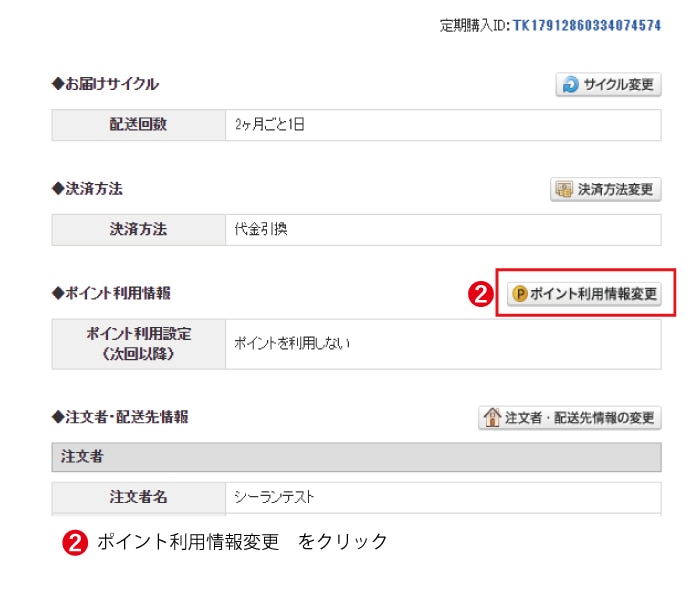This screenshot has width=700, height=599.
Task: Select the 2ヶ月ごと1日 value cell
Action: click(443, 125)
